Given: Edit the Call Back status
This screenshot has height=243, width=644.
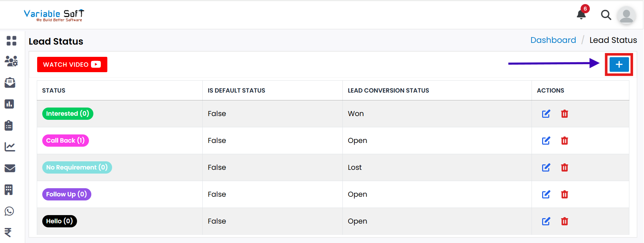Looking at the screenshot, I should pyautogui.click(x=546, y=141).
